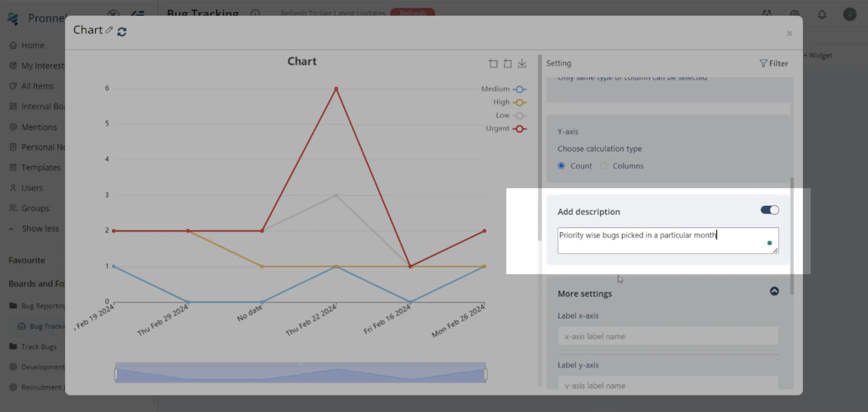Click the Mentions at-sign icon

pos(13,127)
